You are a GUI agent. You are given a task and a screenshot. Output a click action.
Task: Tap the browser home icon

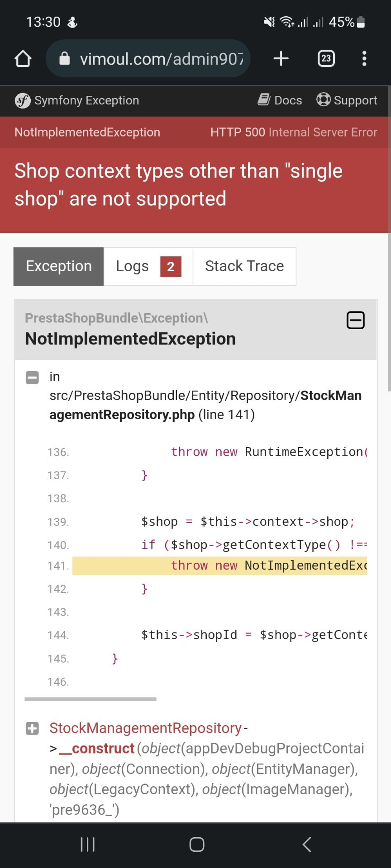point(23,59)
